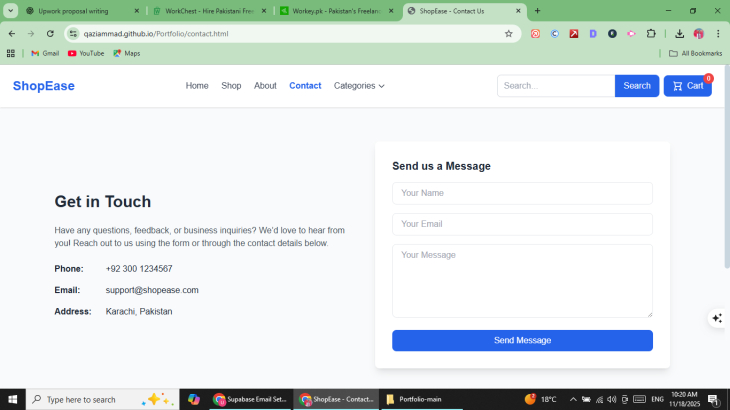Screen dimensions: 730x410
Task: Focus the Your Email field
Action: pos(522,224)
